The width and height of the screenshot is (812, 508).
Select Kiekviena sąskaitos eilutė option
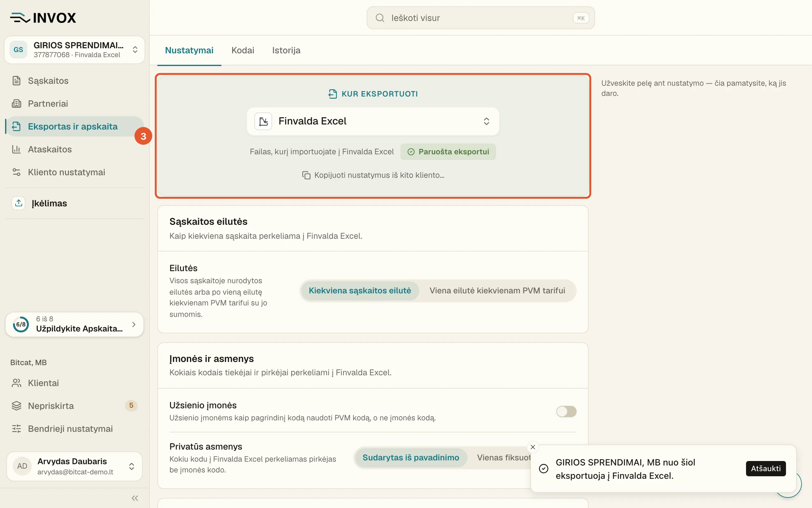point(360,291)
